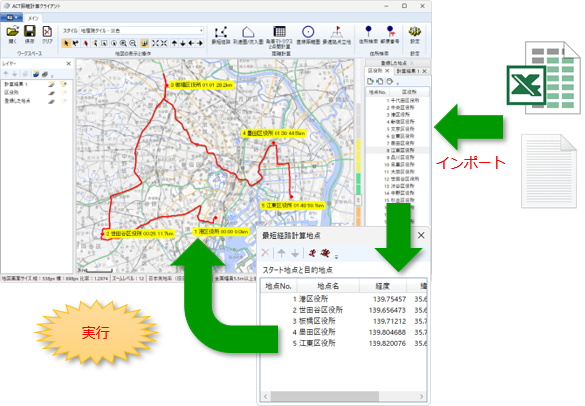Toggle visibility of 登録した地点 layer
The height and width of the screenshot is (406, 585).
tap(51, 101)
